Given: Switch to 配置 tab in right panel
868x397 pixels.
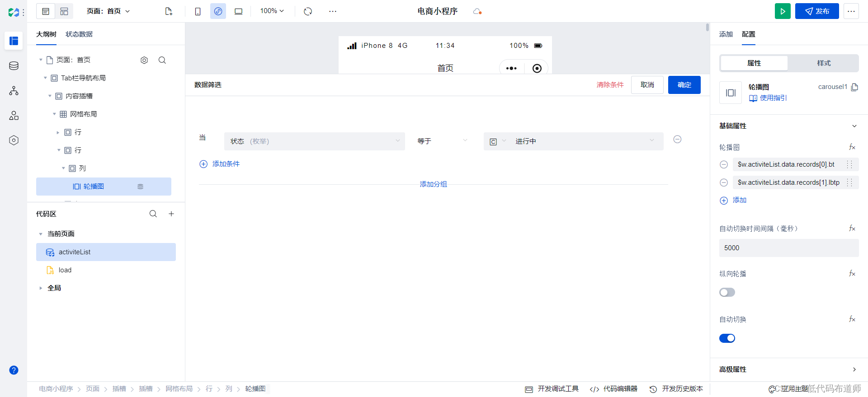Looking at the screenshot, I should pos(749,34).
